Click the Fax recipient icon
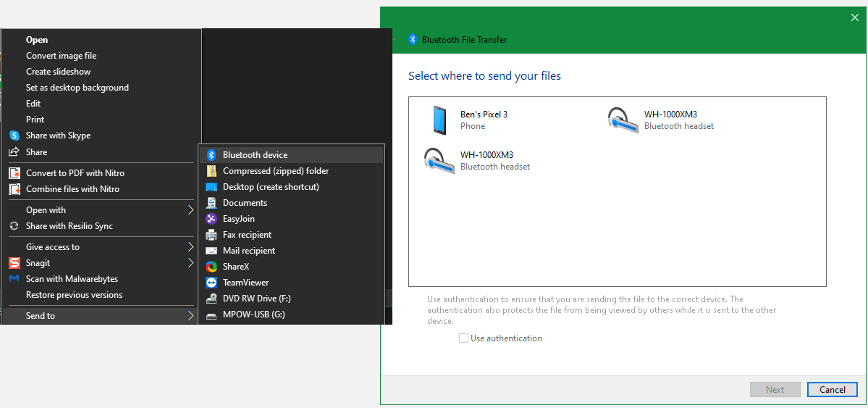Image resolution: width=868 pixels, height=408 pixels. point(211,235)
